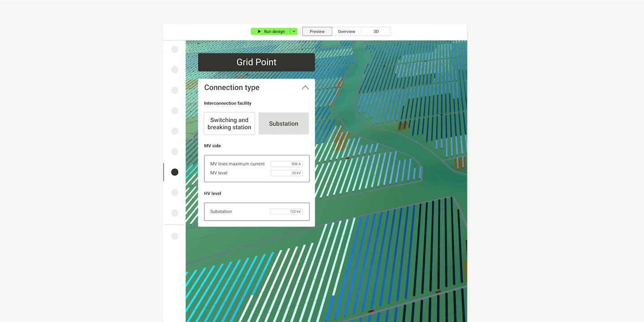Switch to the Overview tab
Viewport: 644px width, 322px height.
point(347,31)
